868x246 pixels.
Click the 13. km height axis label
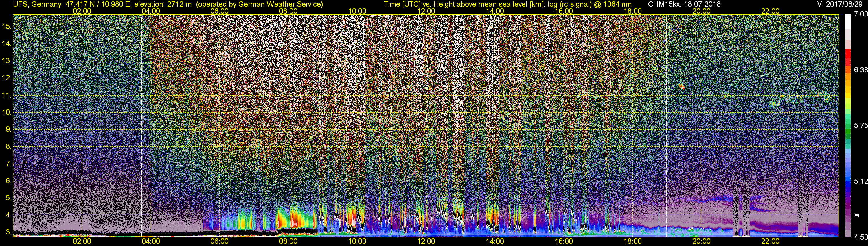[x=7, y=61]
